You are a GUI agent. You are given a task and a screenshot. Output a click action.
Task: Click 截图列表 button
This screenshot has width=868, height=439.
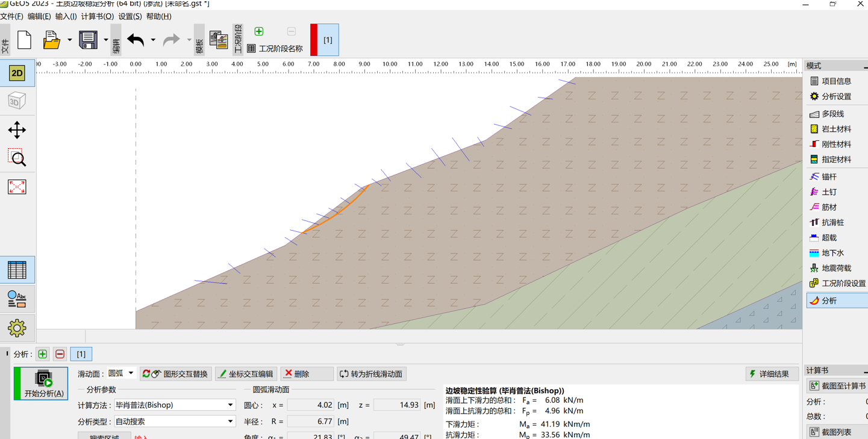(837, 432)
